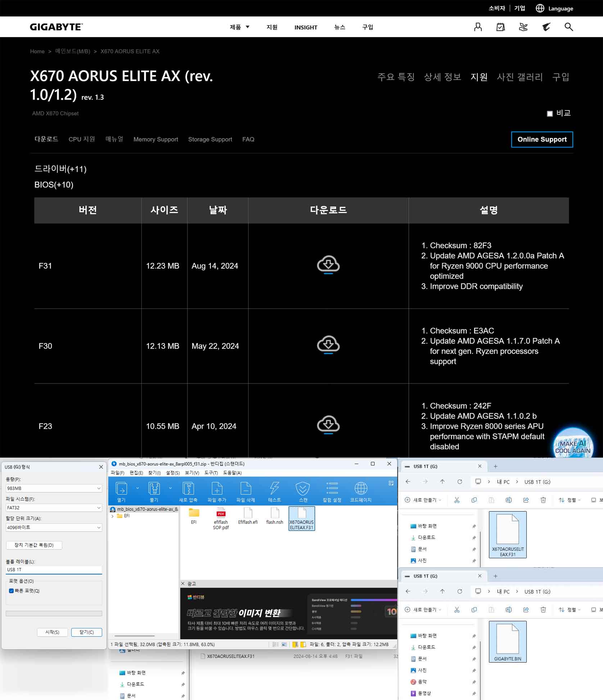Select flash.nsh in the Bandizip file list

click(275, 516)
